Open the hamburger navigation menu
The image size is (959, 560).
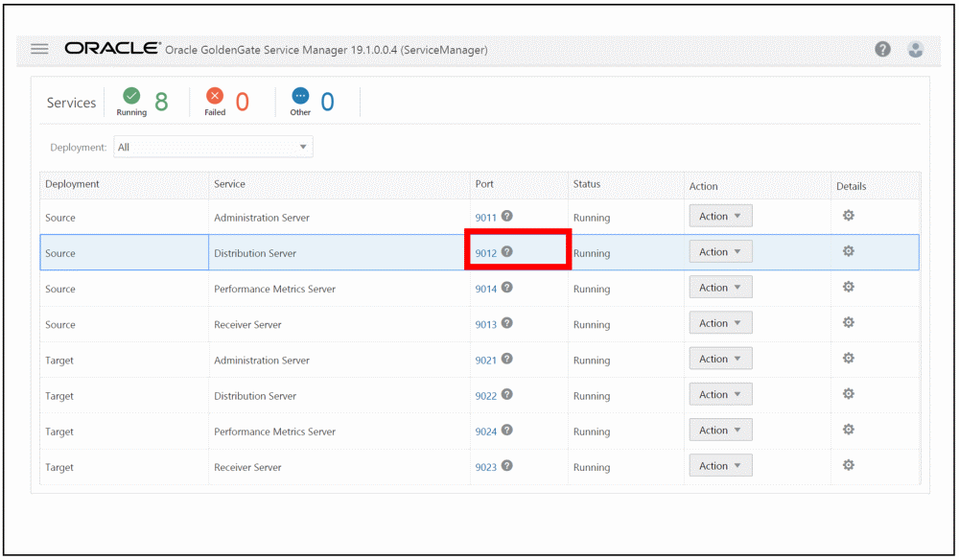(39, 49)
